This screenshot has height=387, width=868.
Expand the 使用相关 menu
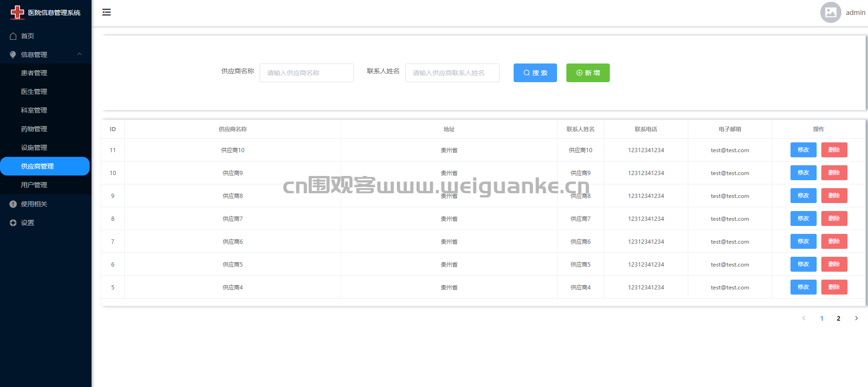tap(34, 204)
